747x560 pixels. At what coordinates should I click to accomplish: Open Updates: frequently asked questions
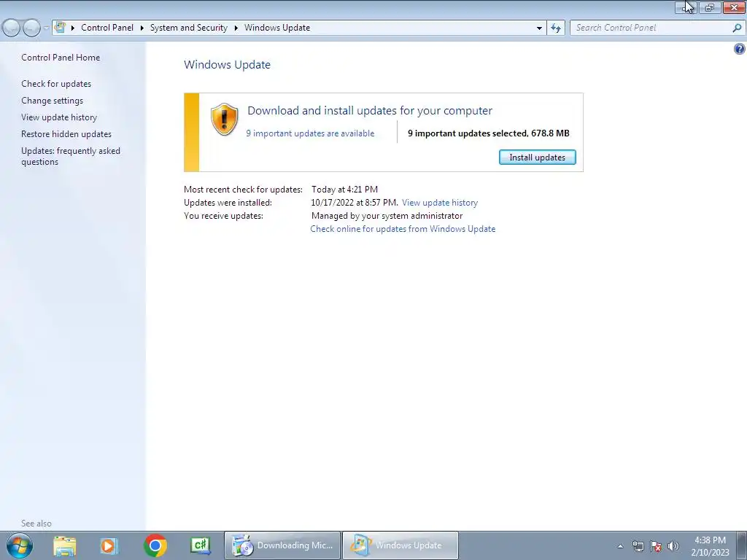tap(71, 156)
